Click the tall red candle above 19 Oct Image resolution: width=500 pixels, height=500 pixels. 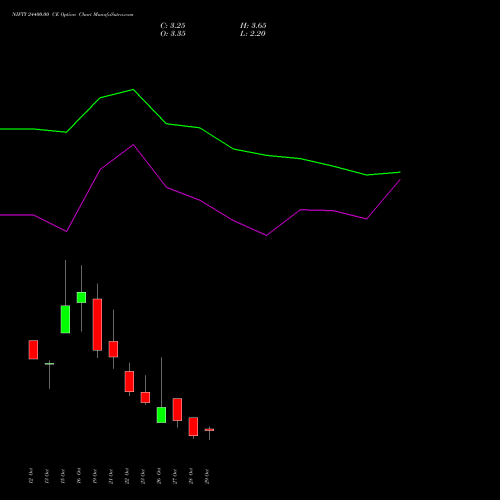tap(97, 325)
